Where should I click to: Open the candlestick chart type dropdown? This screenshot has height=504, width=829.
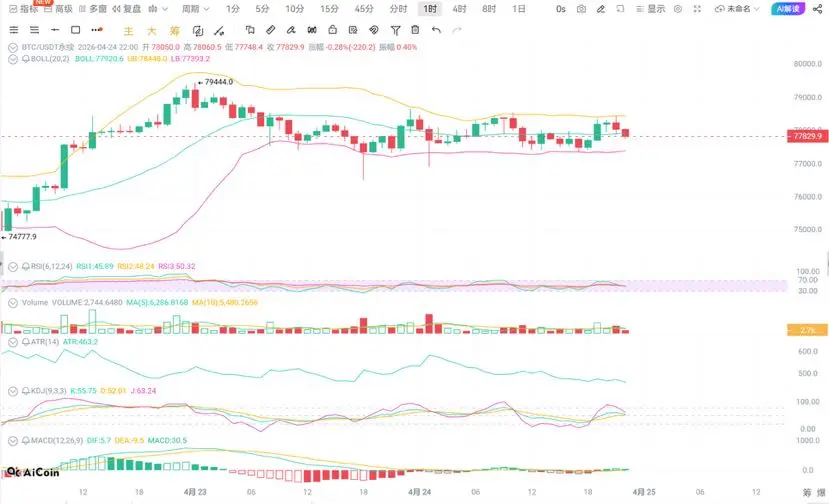tap(158, 9)
